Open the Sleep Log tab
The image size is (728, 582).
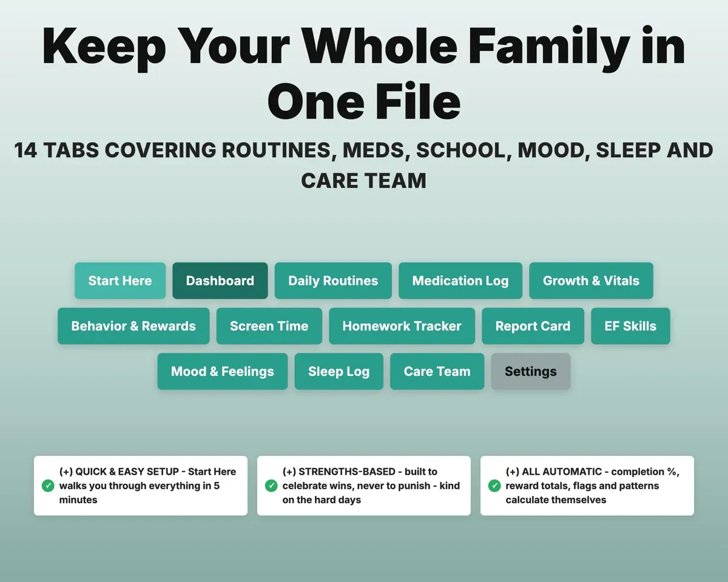339,372
